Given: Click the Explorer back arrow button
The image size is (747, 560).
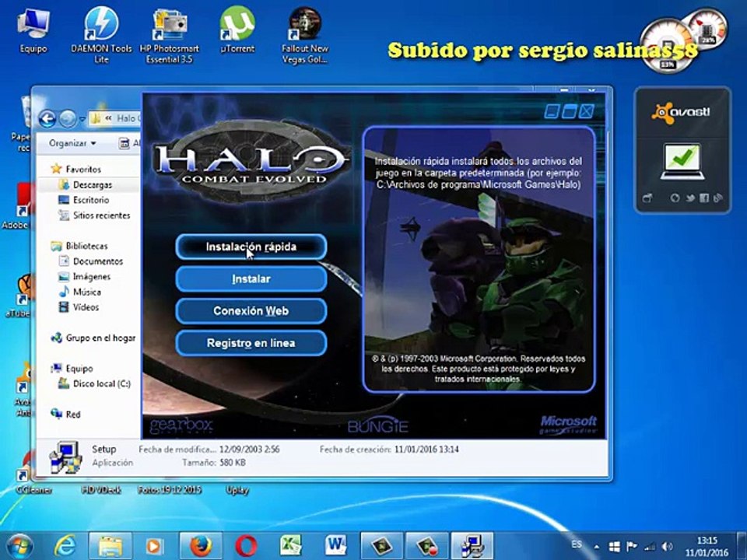Looking at the screenshot, I should (47, 118).
